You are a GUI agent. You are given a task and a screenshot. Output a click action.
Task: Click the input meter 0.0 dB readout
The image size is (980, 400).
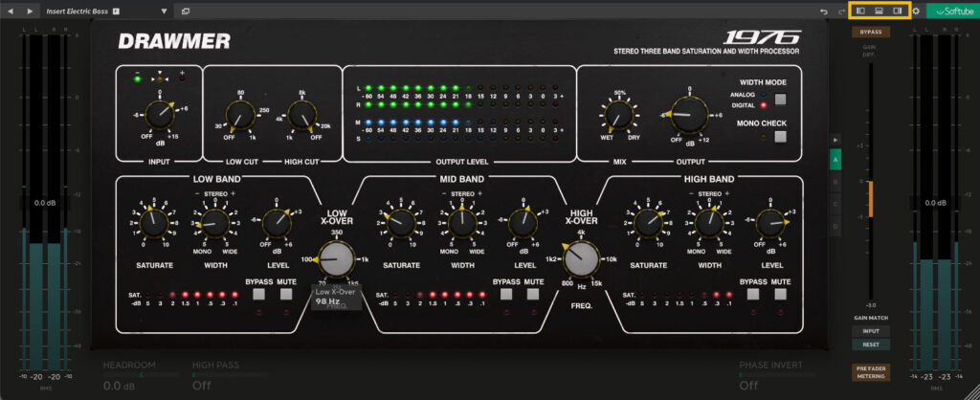pyautogui.click(x=44, y=203)
